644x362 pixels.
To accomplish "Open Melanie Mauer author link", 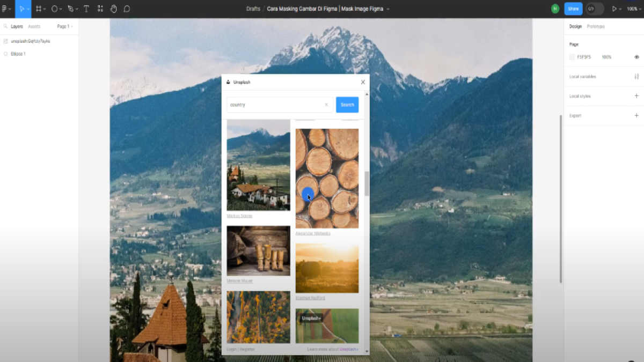I will point(239,280).
